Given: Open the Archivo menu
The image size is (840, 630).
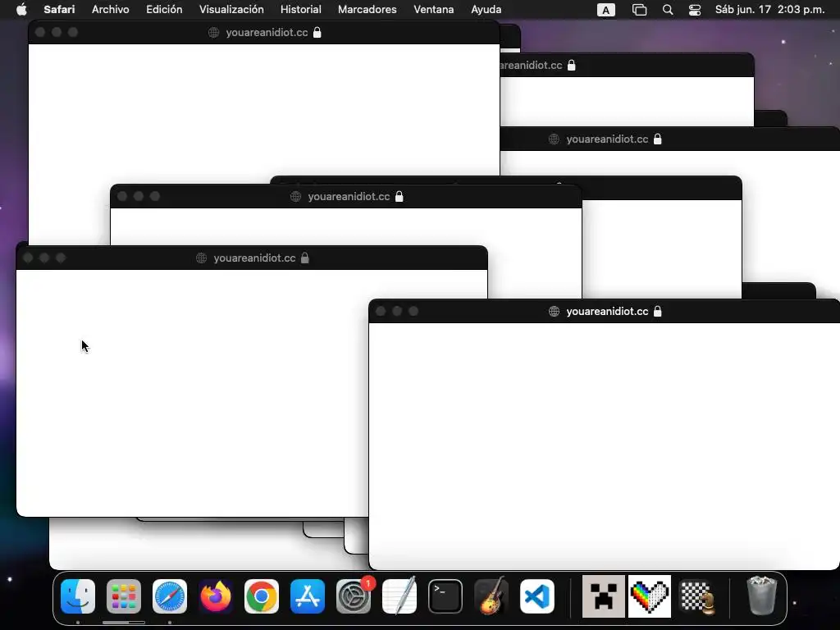Looking at the screenshot, I should [x=111, y=10].
